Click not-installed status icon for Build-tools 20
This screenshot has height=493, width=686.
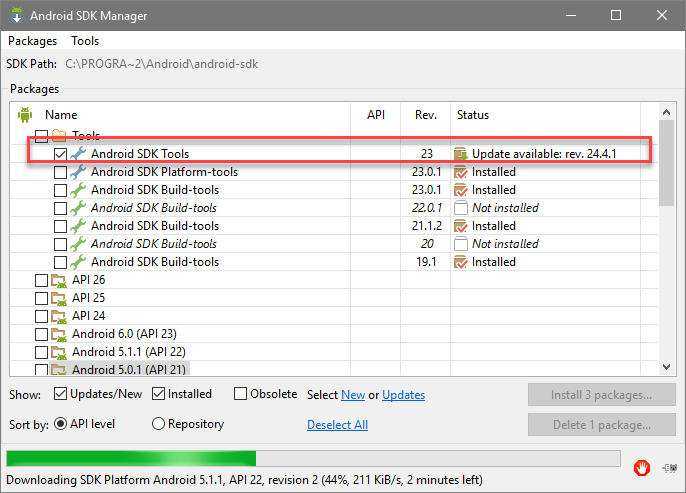point(461,244)
